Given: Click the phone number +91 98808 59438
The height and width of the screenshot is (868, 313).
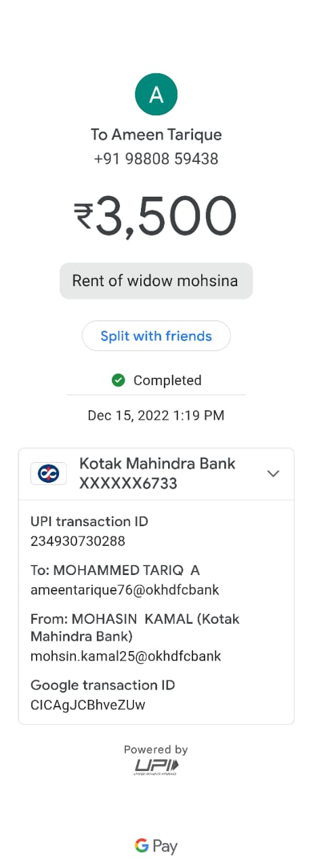Looking at the screenshot, I should point(156,159).
